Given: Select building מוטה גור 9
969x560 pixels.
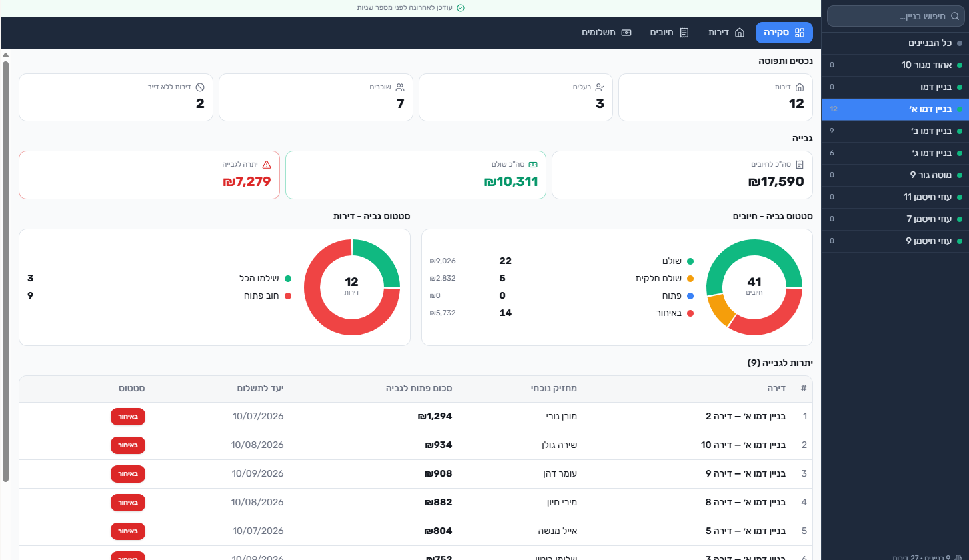Looking at the screenshot, I should point(896,175).
